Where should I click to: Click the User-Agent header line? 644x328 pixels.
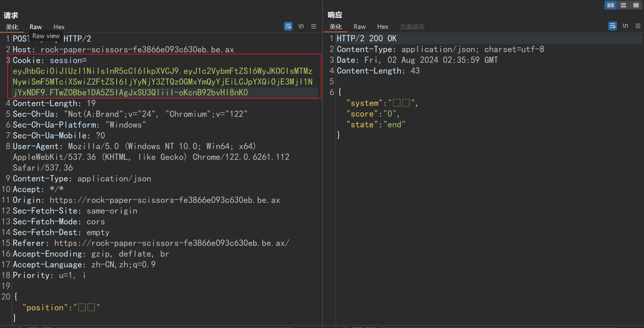tap(134, 146)
